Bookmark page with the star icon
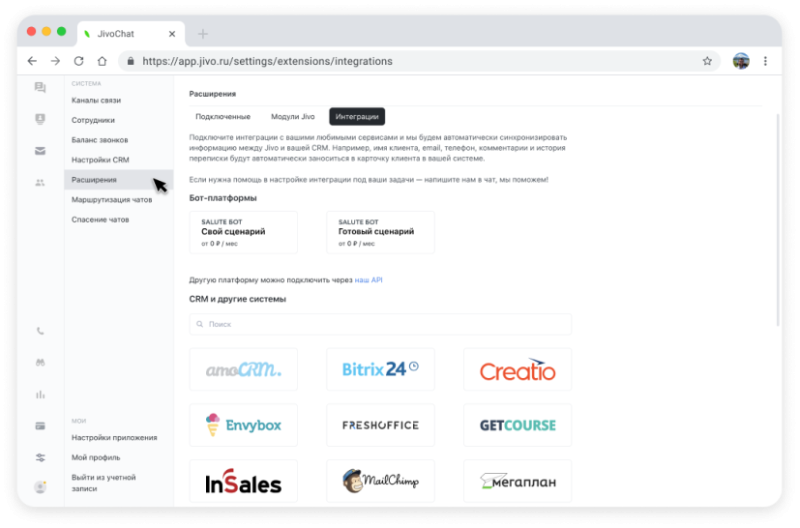The image size is (800, 528). (707, 61)
